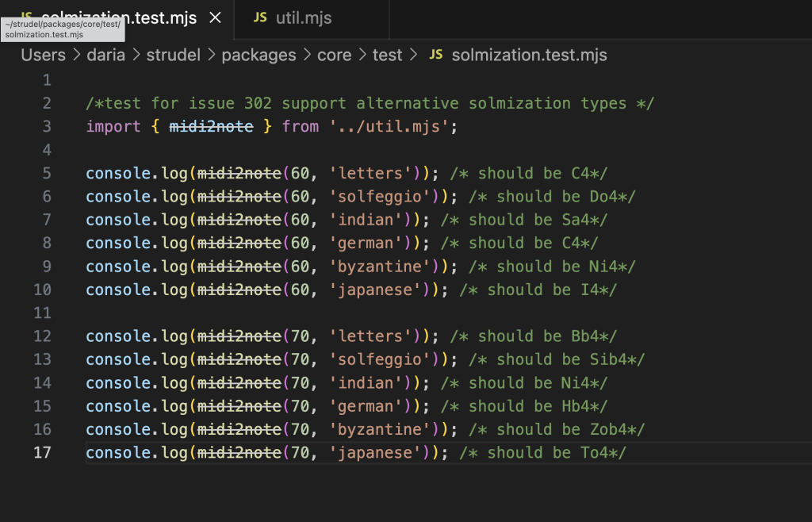Click midi2note call on line 14
The width and height of the screenshot is (812, 522).
(x=239, y=382)
